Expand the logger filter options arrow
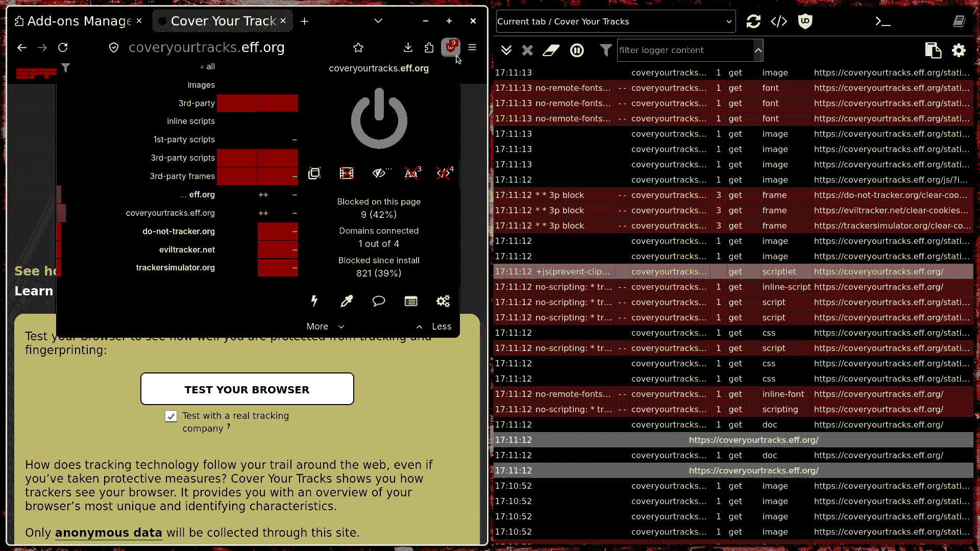 click(x=758, y=50)
